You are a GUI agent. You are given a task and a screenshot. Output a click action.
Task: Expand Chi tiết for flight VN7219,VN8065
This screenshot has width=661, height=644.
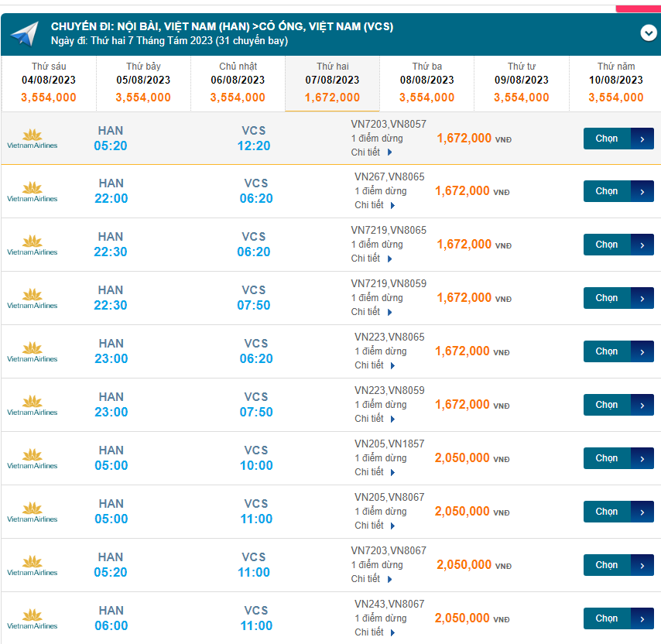[x=372, y=259]
